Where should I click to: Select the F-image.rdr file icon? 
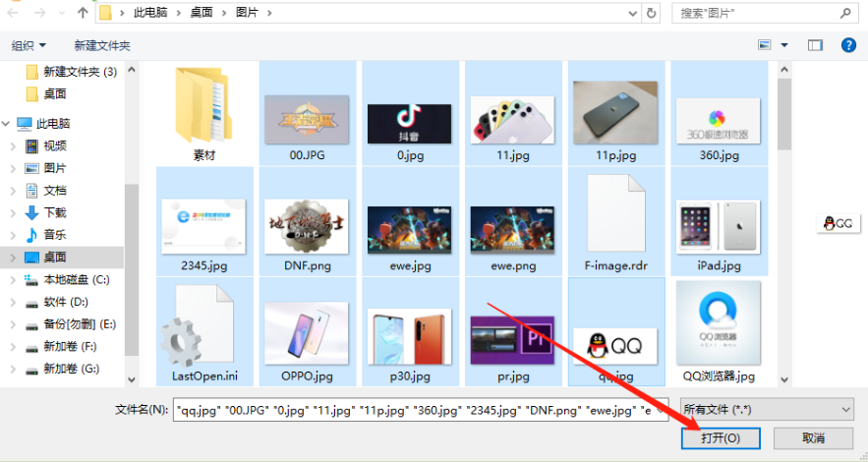(614, 214)
